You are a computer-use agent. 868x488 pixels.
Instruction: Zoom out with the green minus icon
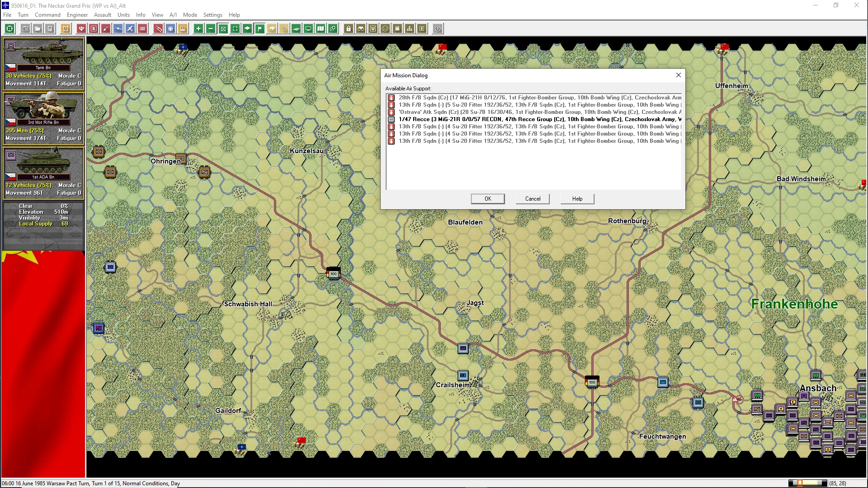pyautogui.click(x=211, y=29)
